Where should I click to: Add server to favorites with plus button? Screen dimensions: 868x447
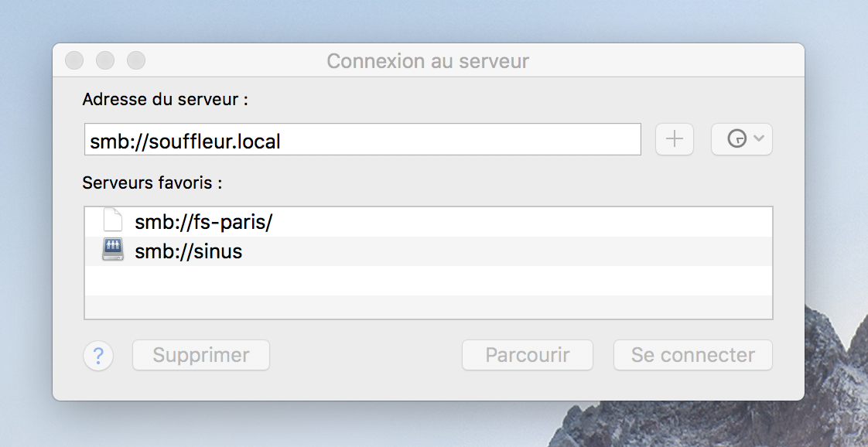675,139
